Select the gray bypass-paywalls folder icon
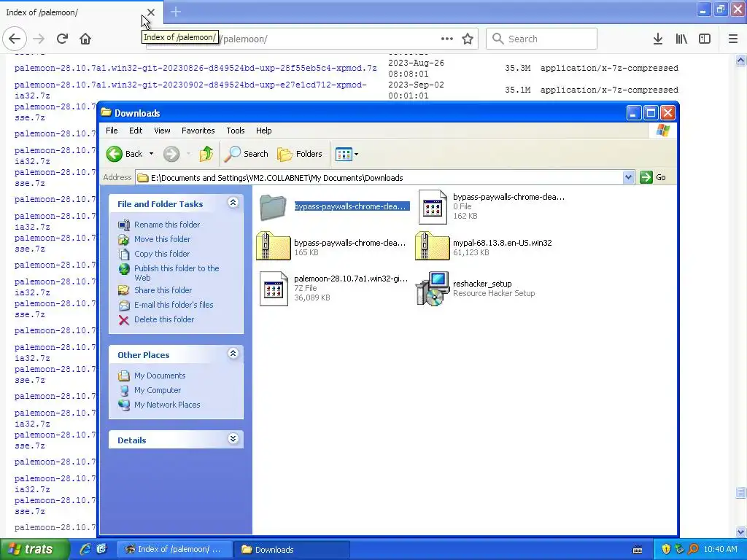Image resolution: width=747 pixels, height=560 pixels. click(273, 206)
